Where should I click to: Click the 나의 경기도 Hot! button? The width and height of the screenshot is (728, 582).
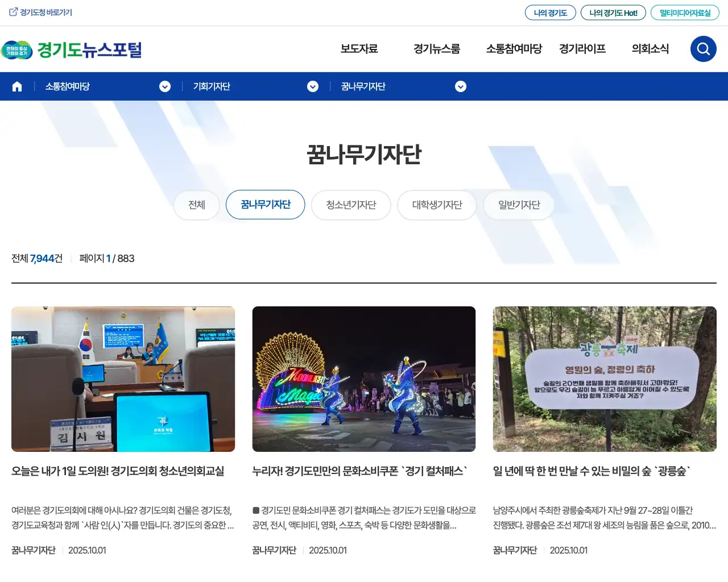click(613, 12)
